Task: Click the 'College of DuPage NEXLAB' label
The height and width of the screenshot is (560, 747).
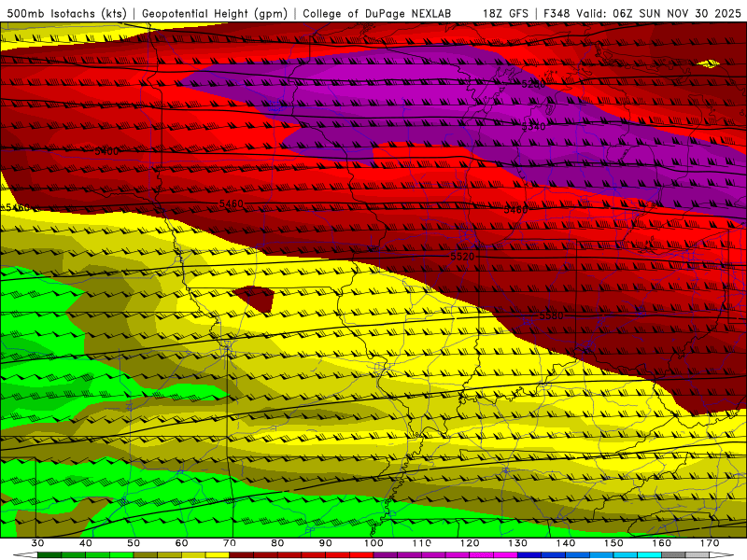Action: pos(377,13)
